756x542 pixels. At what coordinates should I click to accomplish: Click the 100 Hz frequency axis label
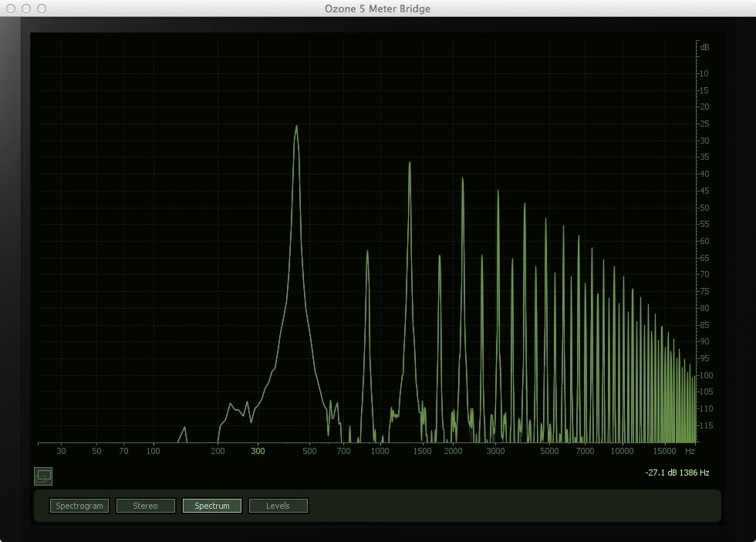point(154,451)
